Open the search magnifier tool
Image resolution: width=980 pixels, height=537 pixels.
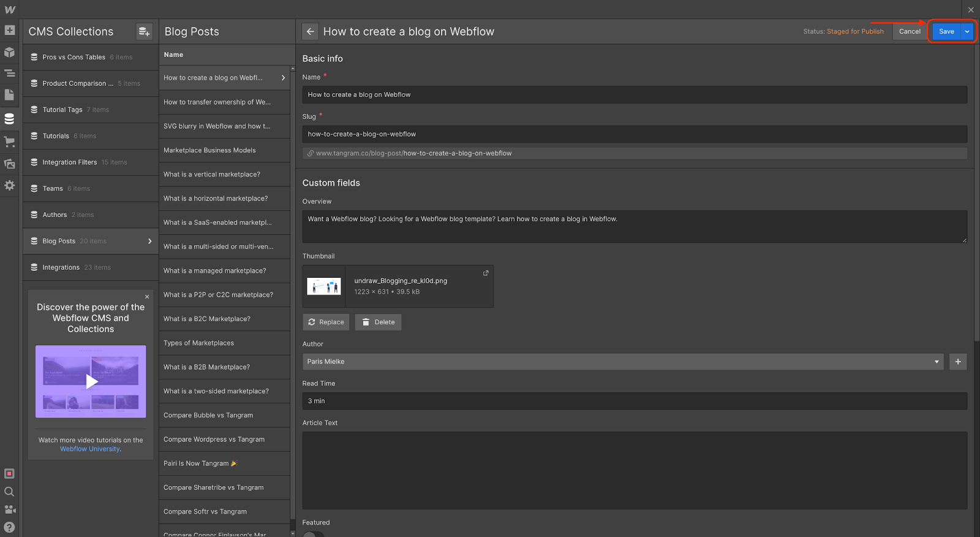click(x=9, y=492)
